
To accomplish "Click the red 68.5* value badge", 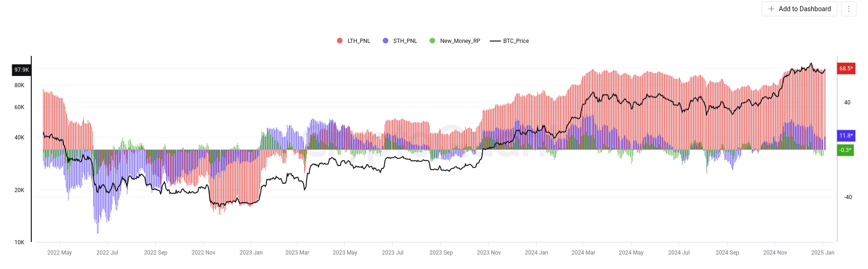I will click(x=846, y=69).
